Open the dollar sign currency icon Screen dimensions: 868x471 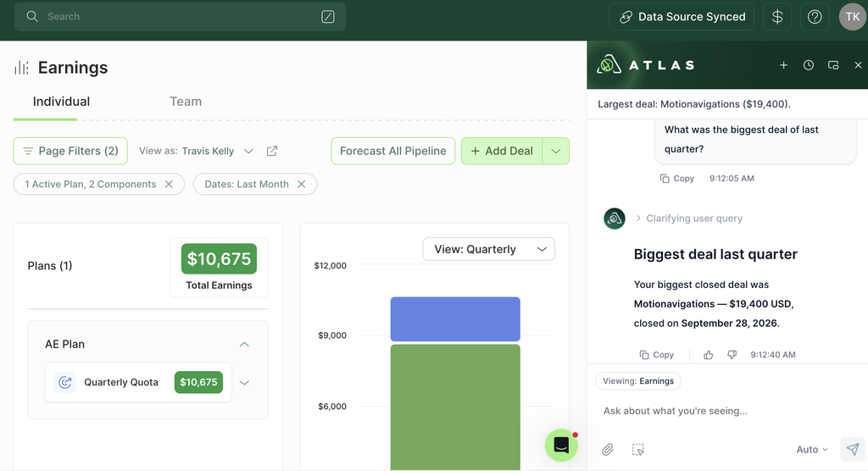point(777,17)
